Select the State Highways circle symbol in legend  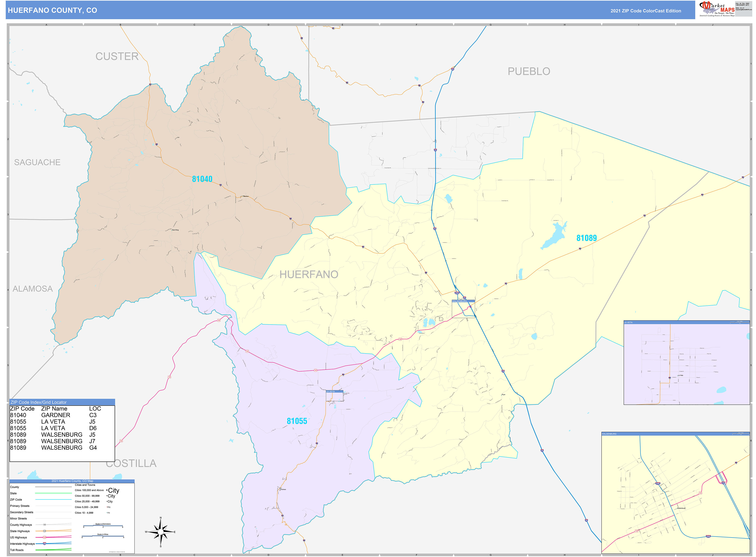[x=45, y=531]
